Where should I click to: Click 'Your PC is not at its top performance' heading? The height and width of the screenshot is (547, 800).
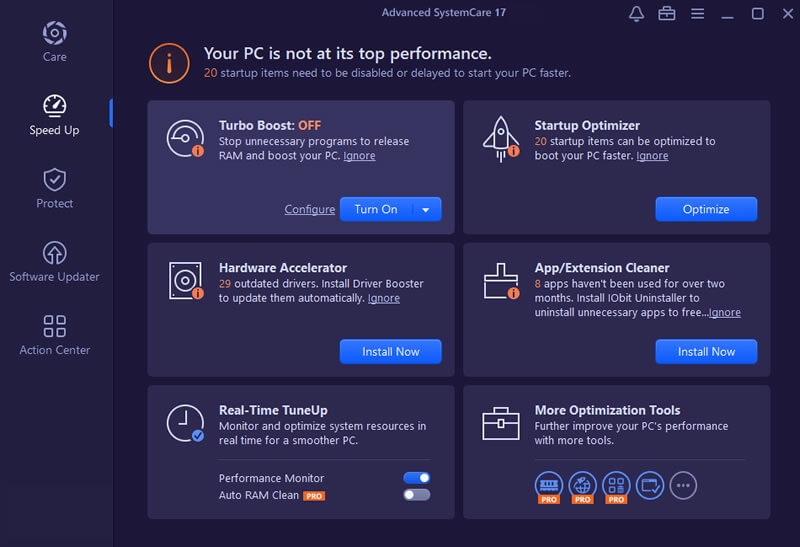[x=347, y=54]
